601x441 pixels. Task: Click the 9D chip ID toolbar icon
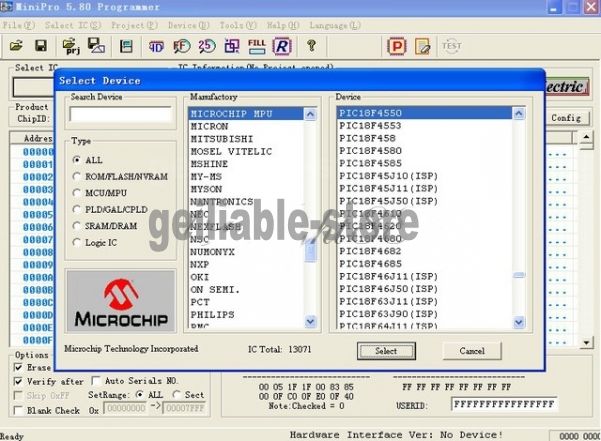[156, 47]
